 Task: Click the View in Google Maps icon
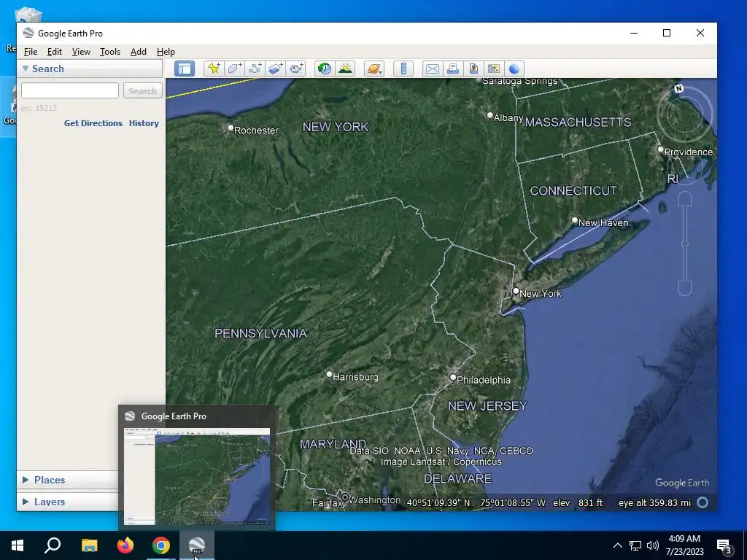coord(494,69)
